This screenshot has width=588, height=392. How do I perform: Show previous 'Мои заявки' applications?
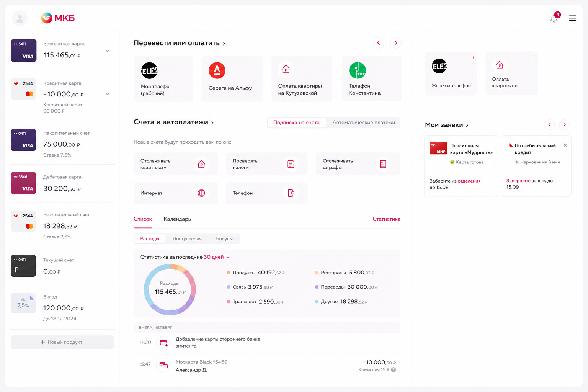pyautogui.click(x=550, y=125)
